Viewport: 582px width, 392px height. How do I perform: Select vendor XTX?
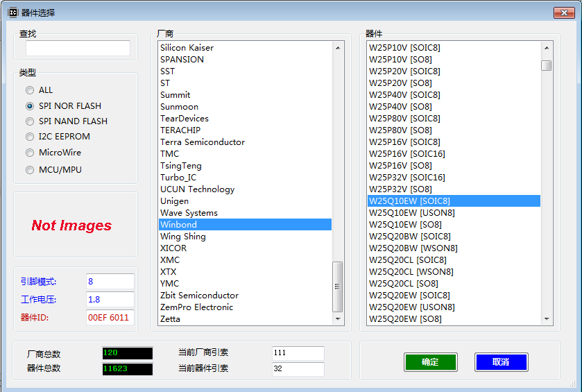pyautogui.click(x=245, y=272)
